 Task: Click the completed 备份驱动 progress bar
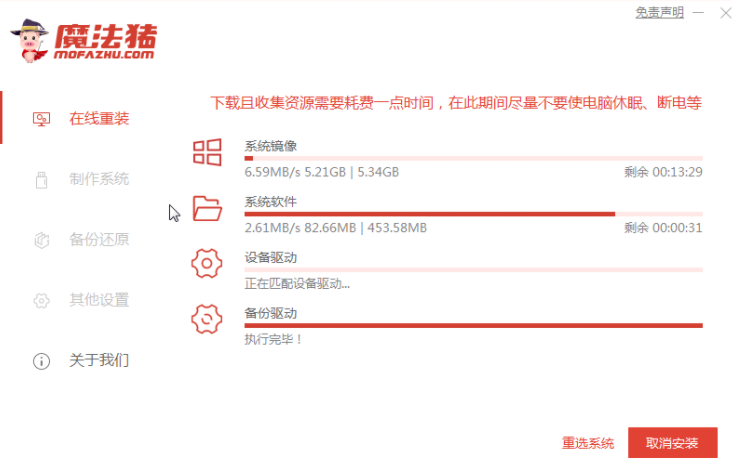[473, 326]
